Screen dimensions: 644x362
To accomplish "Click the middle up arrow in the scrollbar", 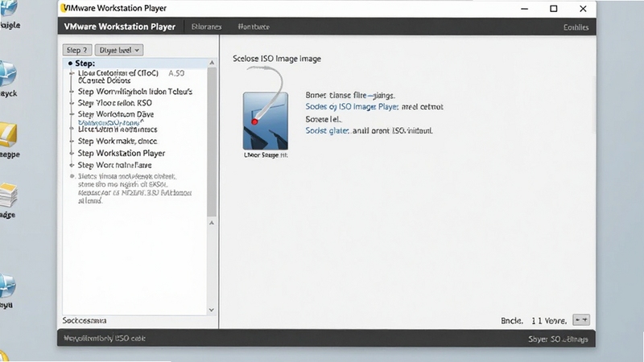I will tap(212, 223).
